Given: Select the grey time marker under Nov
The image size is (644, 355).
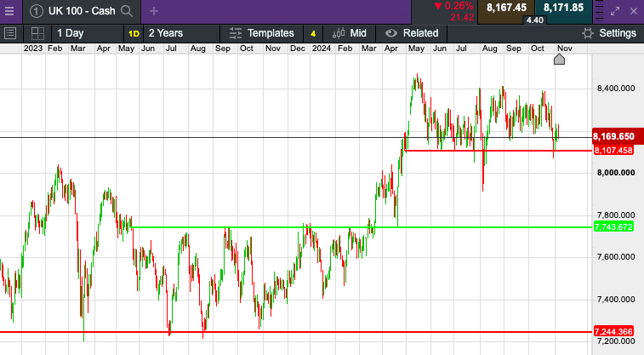Looking at the screenshot, I should tap(559, 60).
